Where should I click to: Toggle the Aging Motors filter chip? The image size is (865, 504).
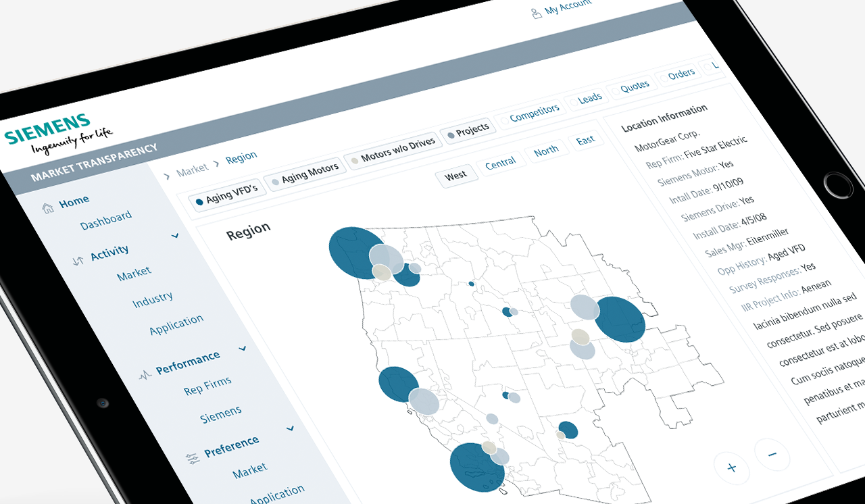click(305, 176)
